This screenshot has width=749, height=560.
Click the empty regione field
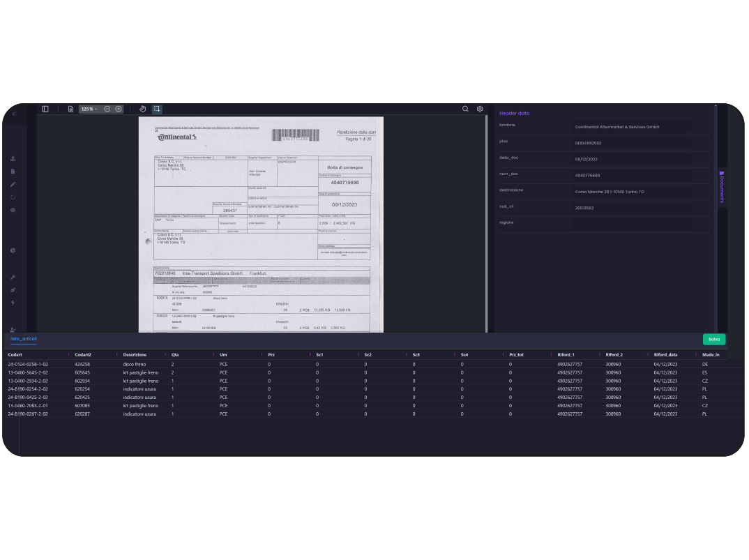632,224
